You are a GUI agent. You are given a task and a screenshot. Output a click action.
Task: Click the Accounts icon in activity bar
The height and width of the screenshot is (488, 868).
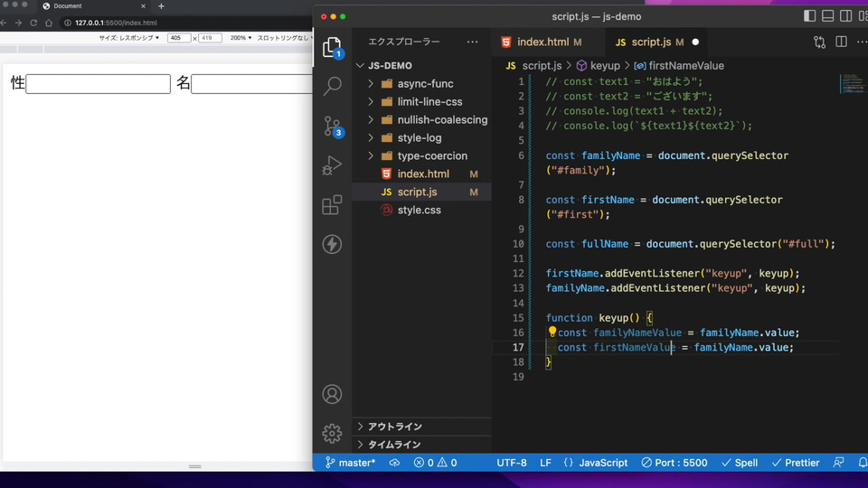pos(332,394)
